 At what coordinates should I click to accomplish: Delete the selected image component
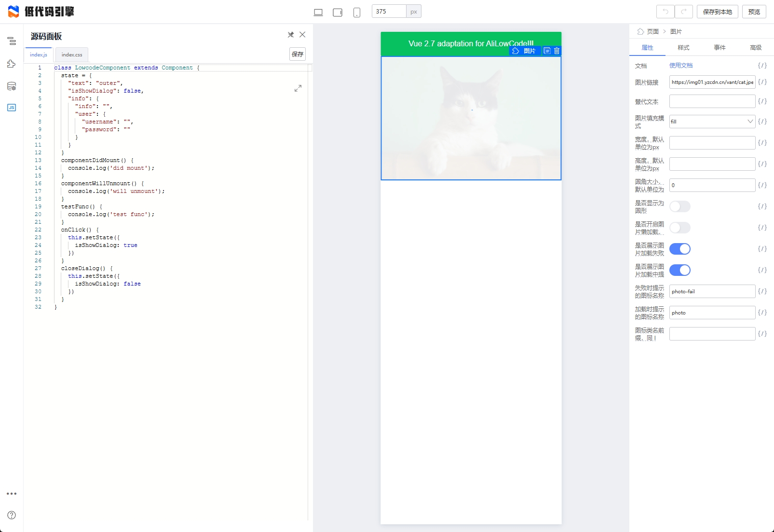pos(557,51)
